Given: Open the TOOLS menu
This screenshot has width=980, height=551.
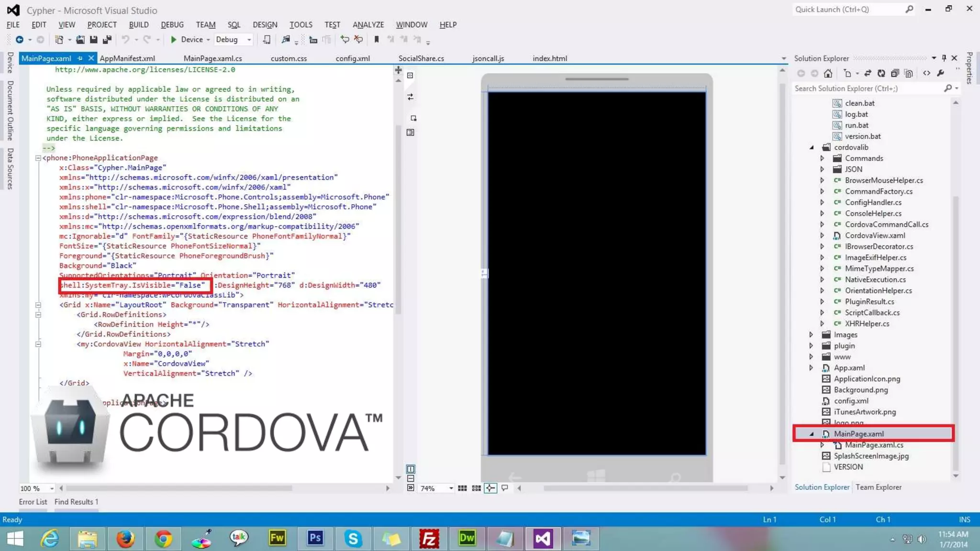Looking at the screenshot, I should click(301, 24).
